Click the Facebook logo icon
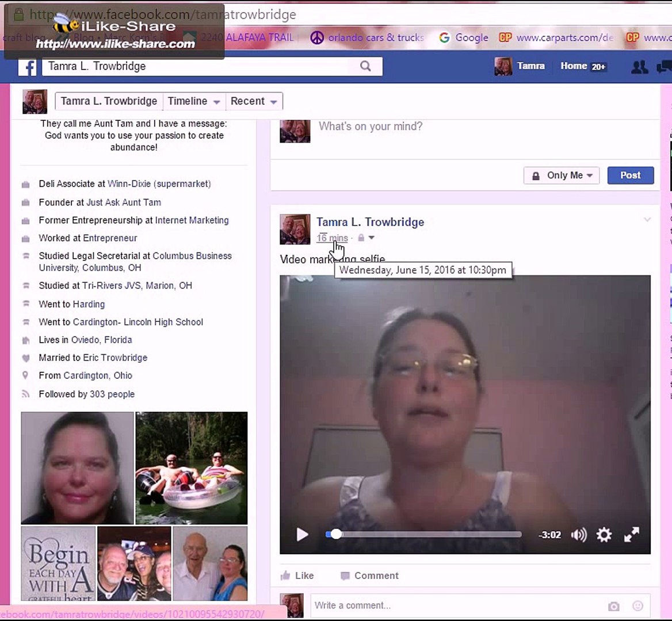The height and width of the screenshot is (621, 672). click(x=28, y=67)
